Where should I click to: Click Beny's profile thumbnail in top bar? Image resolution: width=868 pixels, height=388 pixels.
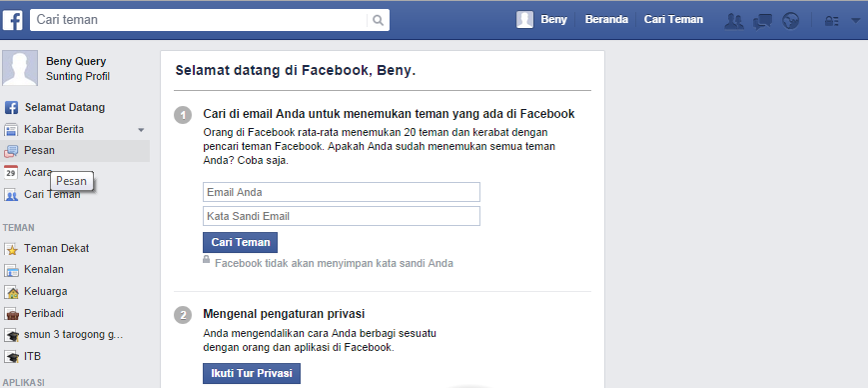(524, 19)
